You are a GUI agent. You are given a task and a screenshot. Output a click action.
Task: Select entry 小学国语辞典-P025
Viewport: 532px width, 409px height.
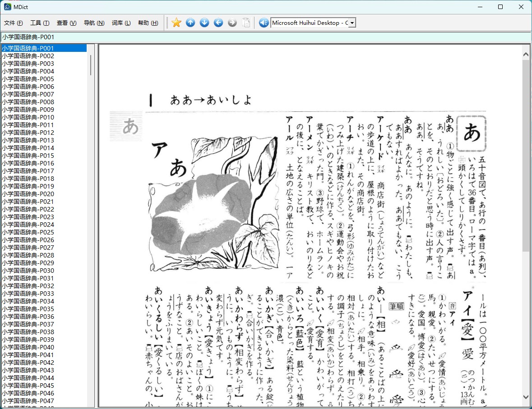pos(44,232)
